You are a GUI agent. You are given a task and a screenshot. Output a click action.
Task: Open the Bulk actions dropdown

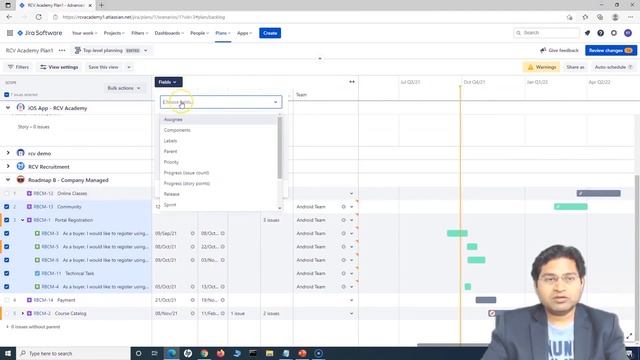point(124,88)
